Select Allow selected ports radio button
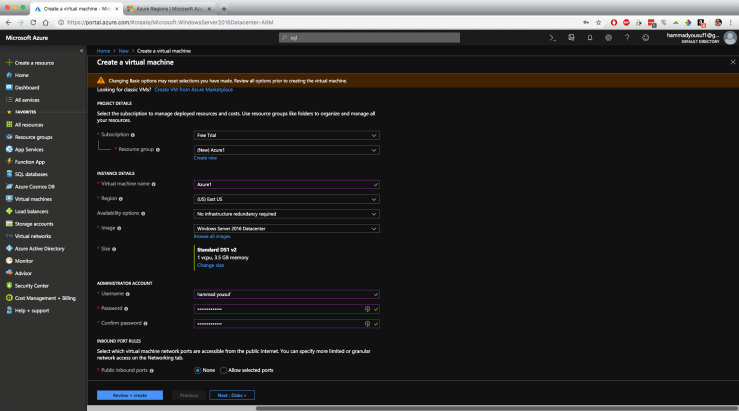 point(223,370)
